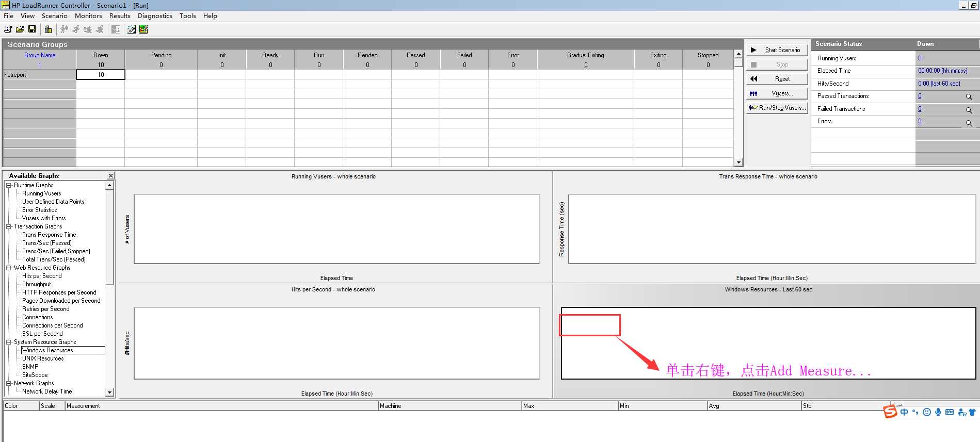Select Throughput graph item
This screenshot has height=442, width=980.
(x=37, y=284)
